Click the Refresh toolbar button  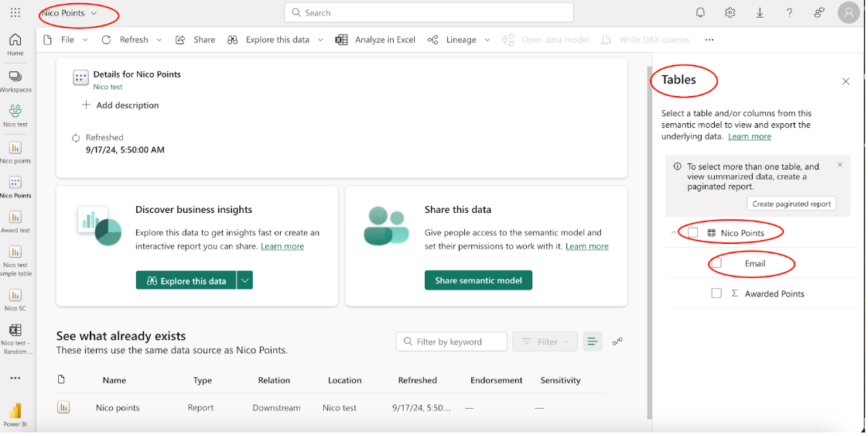tap(126, 40)
